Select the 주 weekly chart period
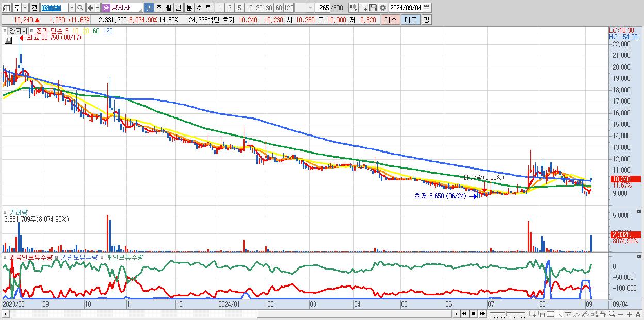This screenshot has width=644, height=320. [x=159, y=8]
